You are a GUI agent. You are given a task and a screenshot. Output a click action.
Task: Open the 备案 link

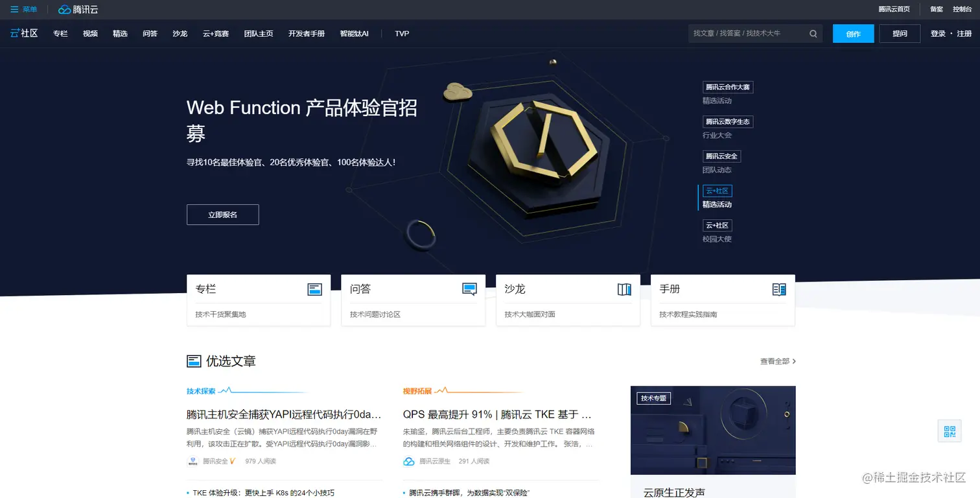click(x=937, y=9)
